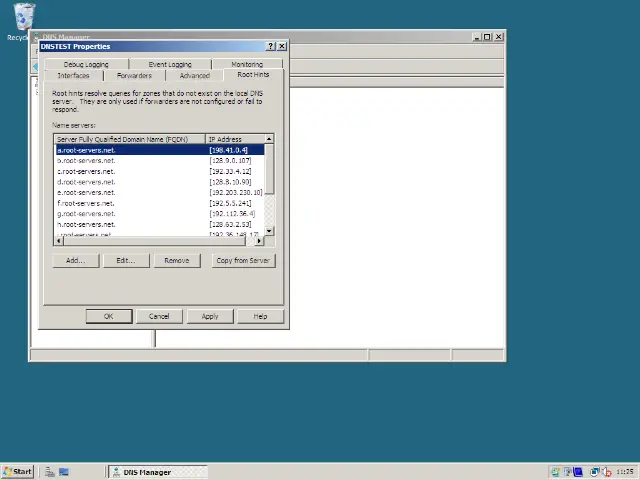Close the DNSTEST Properties dialog with X
The height and width of the screenshot is (480, 640).
click(x=282, y=46)
